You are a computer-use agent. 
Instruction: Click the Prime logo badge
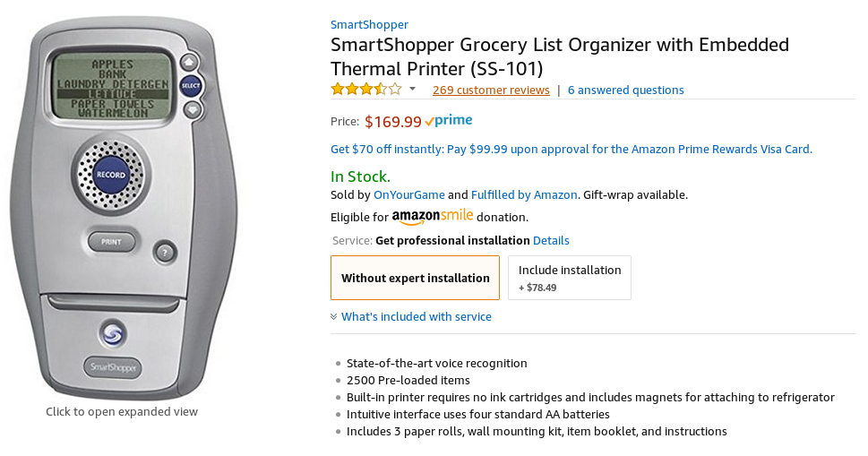pyautogui.click(x=449, y=121)
